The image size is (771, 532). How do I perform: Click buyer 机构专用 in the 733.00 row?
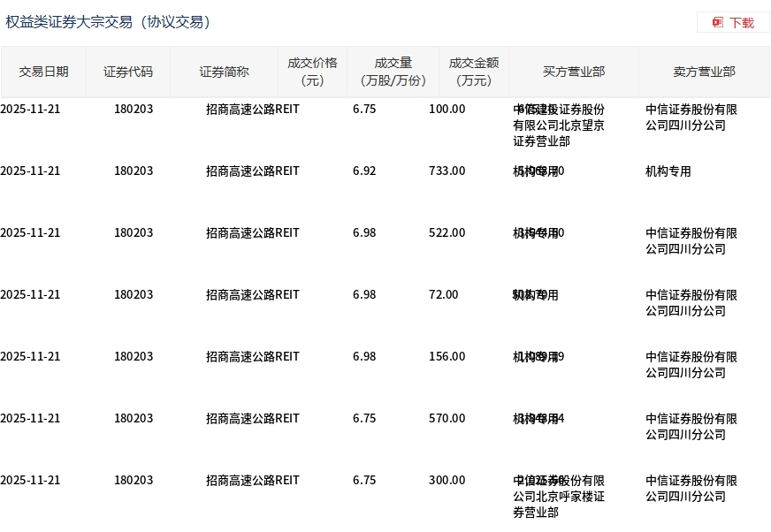[x=536, y=171]
